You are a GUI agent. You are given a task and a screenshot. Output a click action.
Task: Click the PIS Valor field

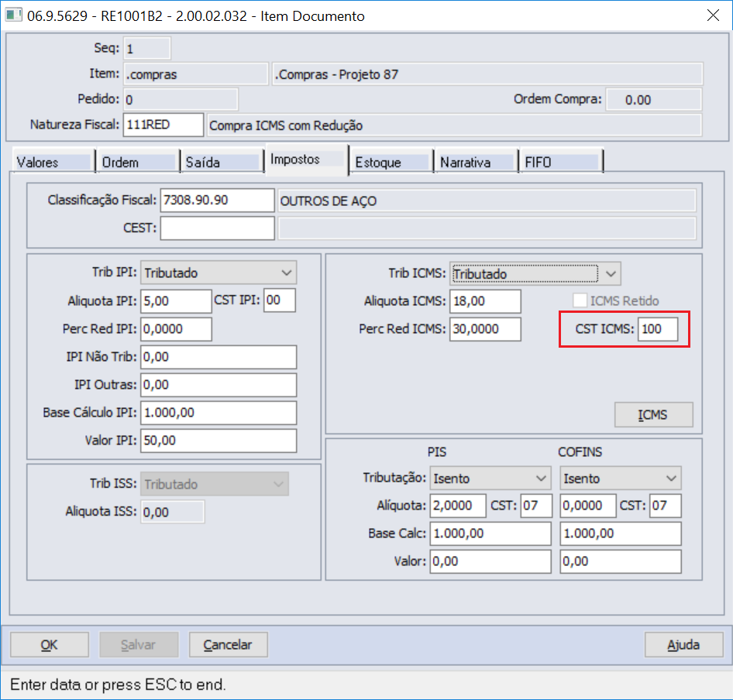coord(490,561)
